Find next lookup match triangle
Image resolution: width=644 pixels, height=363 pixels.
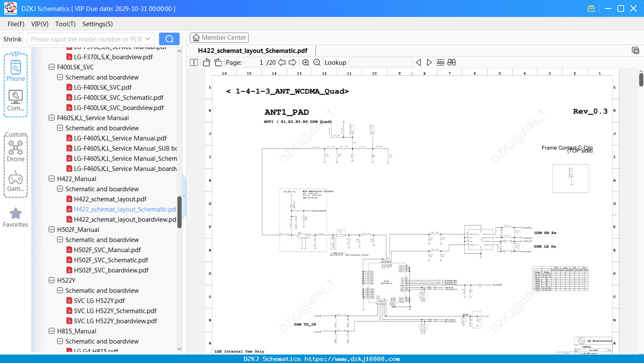[429, 63]
